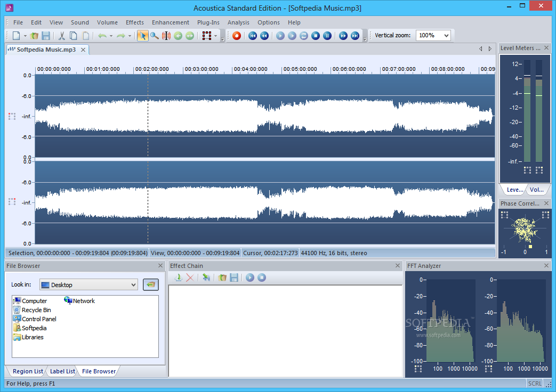Undo the last action

tap(102, 36)
